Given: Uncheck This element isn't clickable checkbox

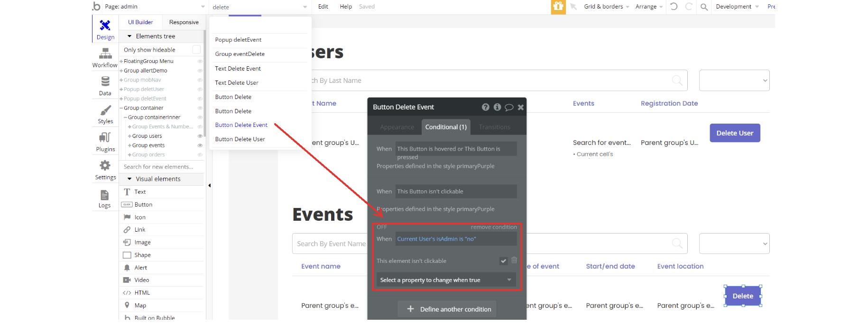Looking at the screenshot, I should point(503,261).
